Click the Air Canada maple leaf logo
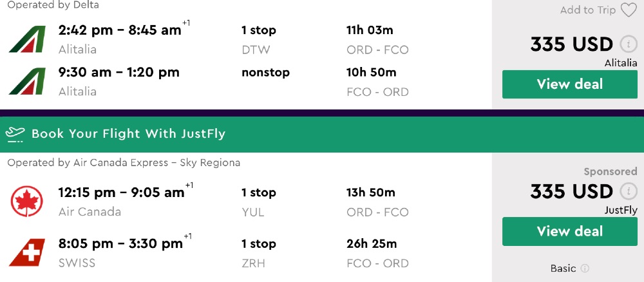644x282 pixels. [x=27, y=200]
